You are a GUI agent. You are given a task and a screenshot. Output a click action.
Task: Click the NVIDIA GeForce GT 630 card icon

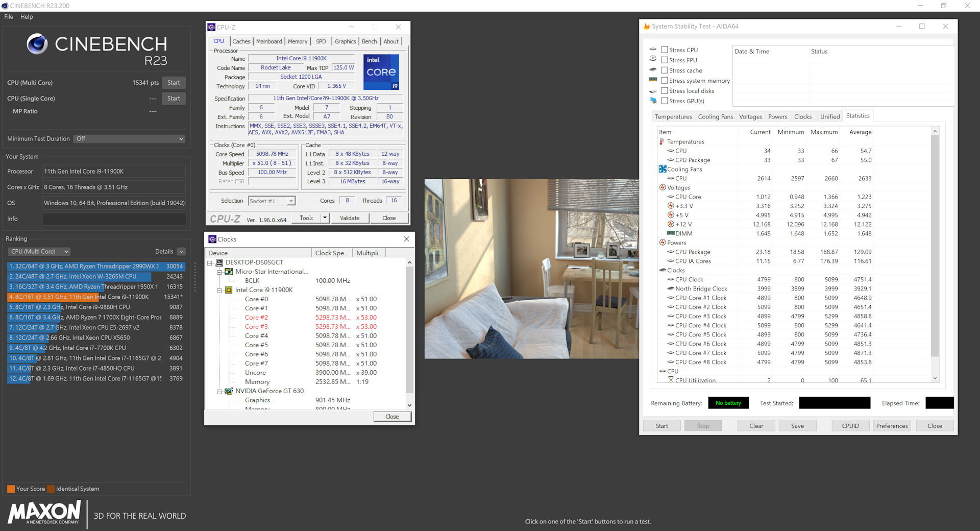pyautogui.click(x=229, y=391)
